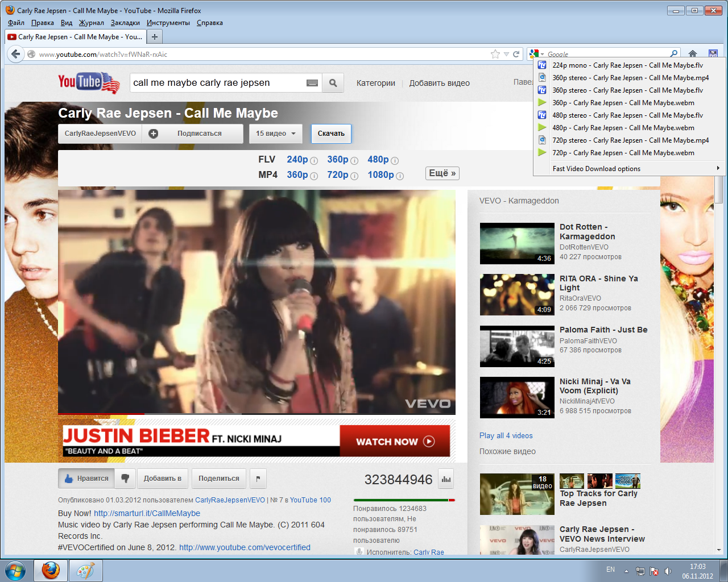Open the search engine selector dropdown
This screenshot has height=582, width=728.
coord(537,54)
